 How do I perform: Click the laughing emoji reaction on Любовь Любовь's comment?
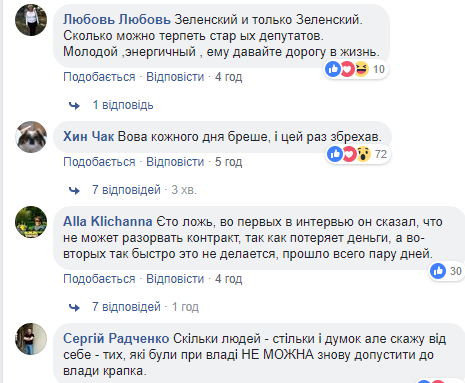(361, 69)
